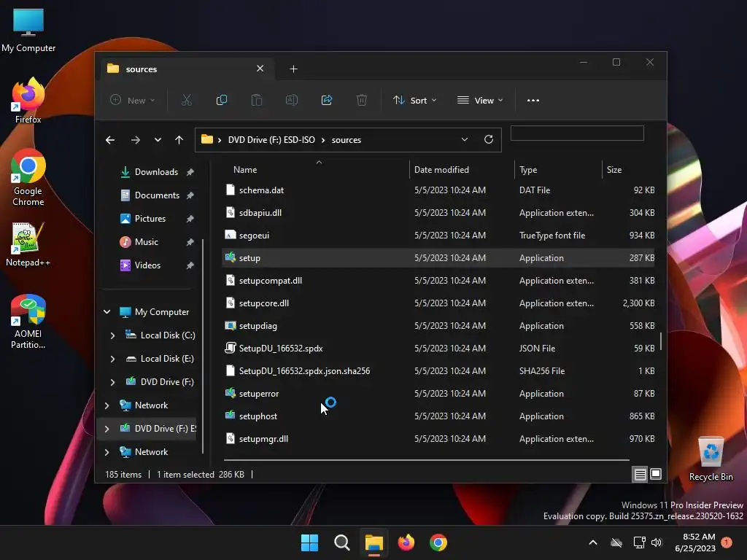The image size is (747, 560).
Task: Add a new tab
Action: coord(293,69)
